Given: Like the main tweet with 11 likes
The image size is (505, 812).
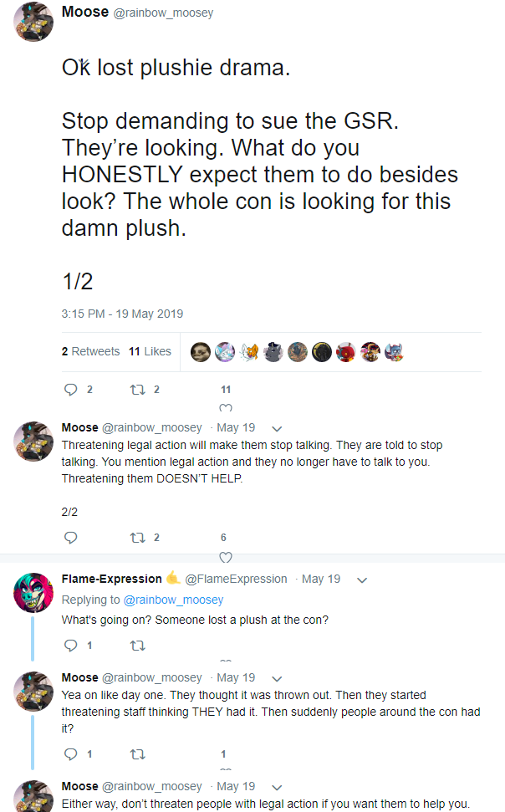Looking at the screenshot, I should pos(225,407).
